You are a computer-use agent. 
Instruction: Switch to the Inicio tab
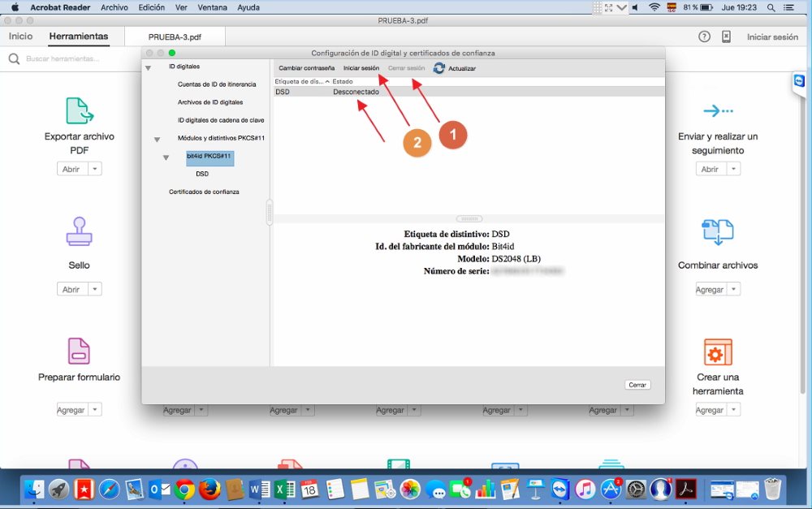(x=21, y=37)
